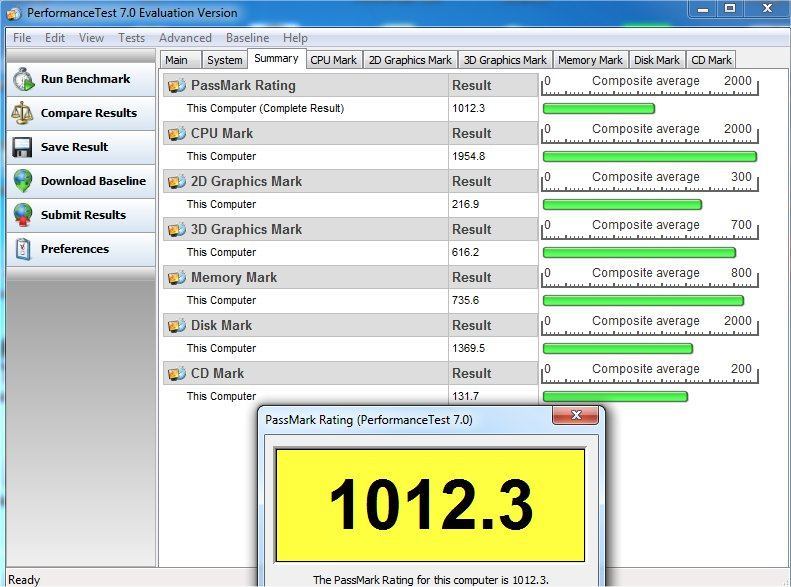Click the Compare Results scales icon
Viewport: 791px width, 587px height.
click(22, 113)
